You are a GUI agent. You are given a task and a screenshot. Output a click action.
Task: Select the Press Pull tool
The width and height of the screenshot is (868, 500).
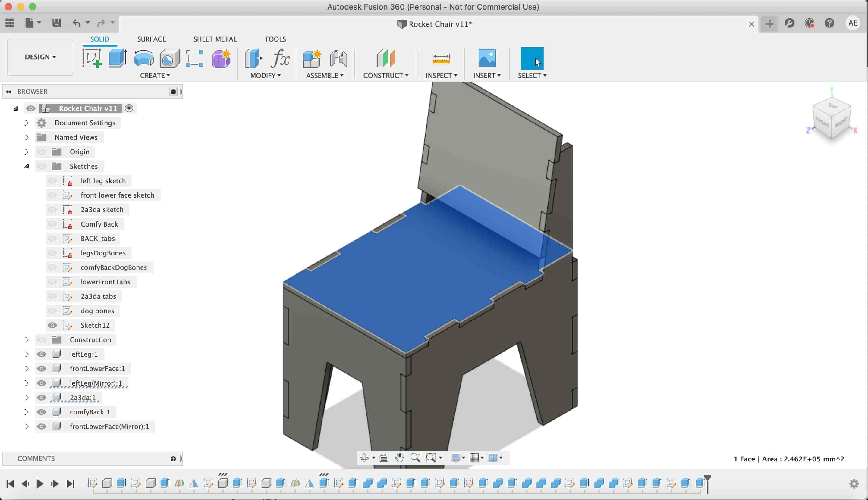click(x=253, y=58)
